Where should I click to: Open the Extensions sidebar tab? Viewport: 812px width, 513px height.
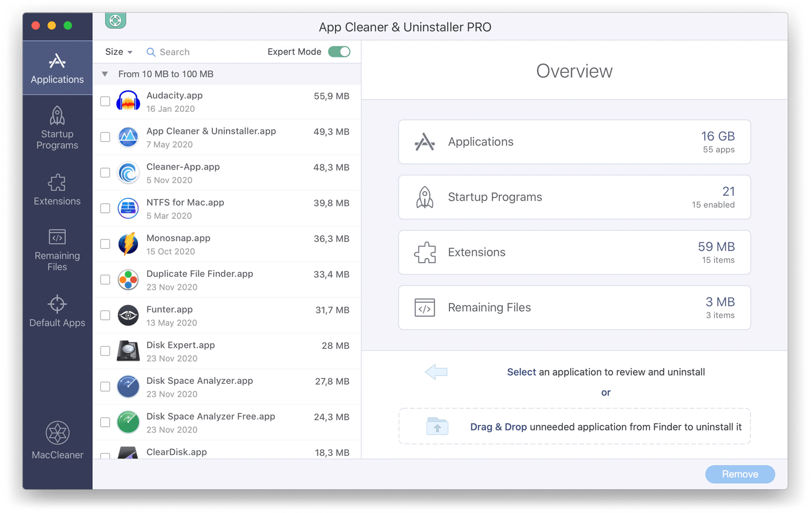coord(57,190)
